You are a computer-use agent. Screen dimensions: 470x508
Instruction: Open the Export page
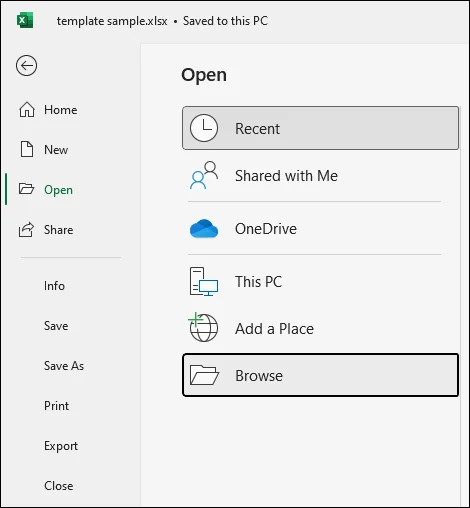[x=61, y=446]
